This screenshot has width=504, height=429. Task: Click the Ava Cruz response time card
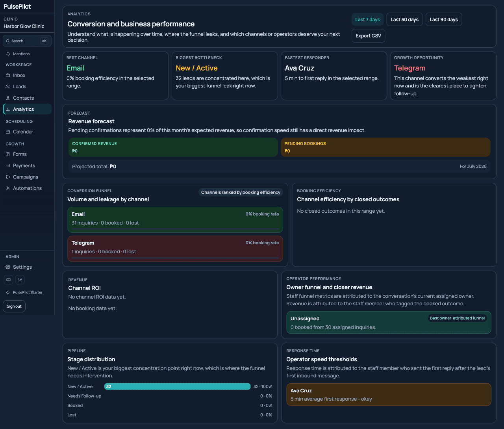(389, 395)
